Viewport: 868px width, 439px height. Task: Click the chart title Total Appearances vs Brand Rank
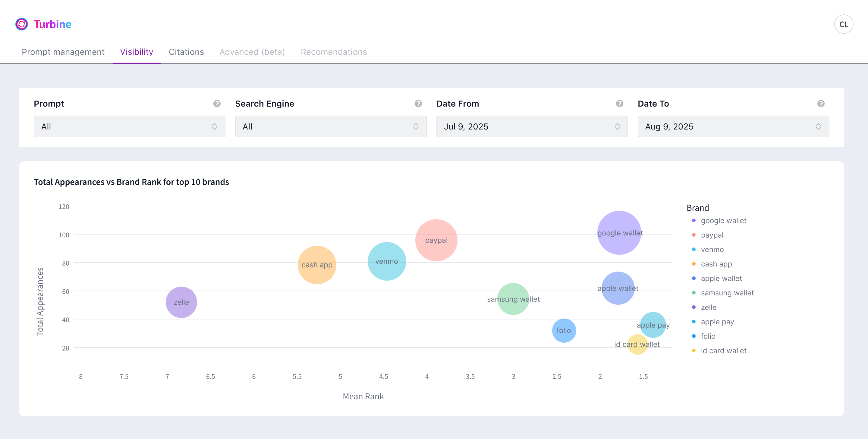[131, 182]
